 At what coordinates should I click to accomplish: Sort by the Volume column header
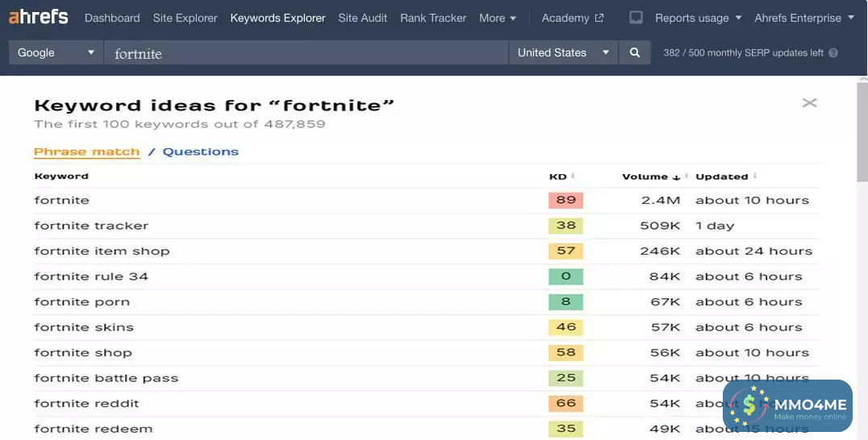(x=645, y=176)
